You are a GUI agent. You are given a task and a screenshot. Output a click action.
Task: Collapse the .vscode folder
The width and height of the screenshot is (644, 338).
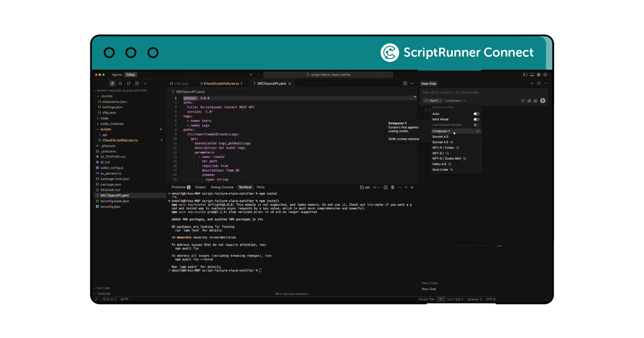pos(105,96)
